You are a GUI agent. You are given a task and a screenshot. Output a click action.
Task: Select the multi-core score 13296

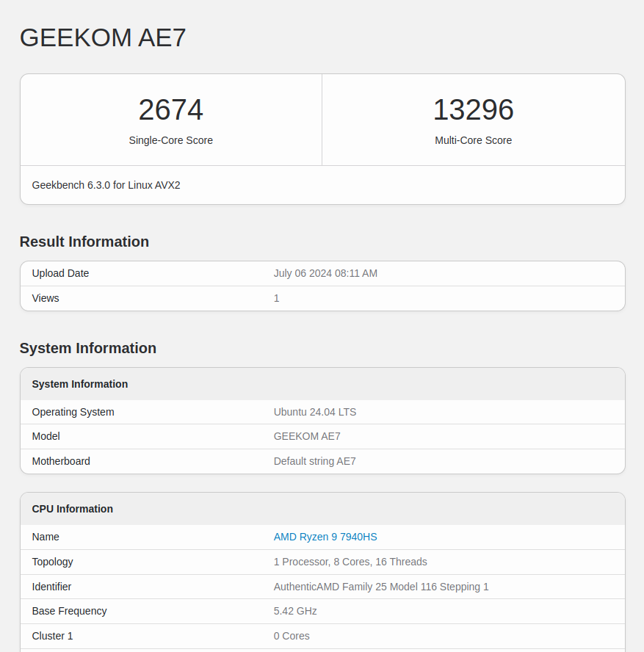473,110
